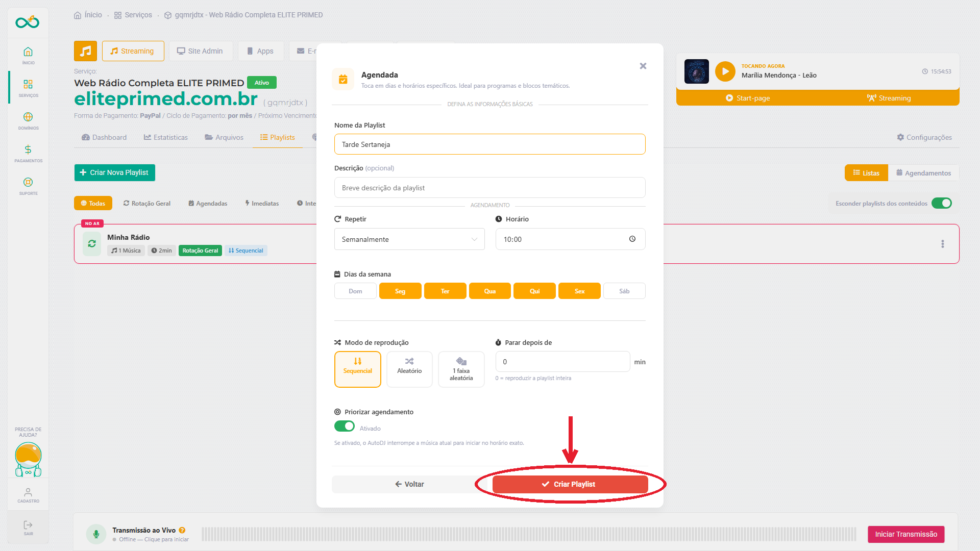The height and width of the screenshot is (551, 980).
Task: Toggle Esconder playlists dos conteúdos switch
Action: [941, 203]
